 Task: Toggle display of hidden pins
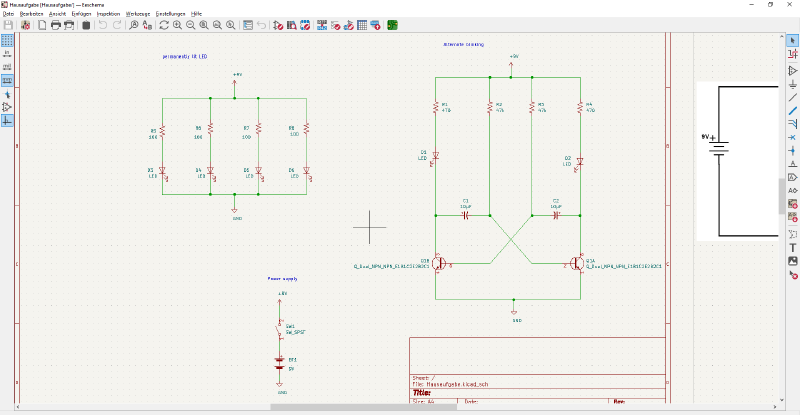pos(7,107)
